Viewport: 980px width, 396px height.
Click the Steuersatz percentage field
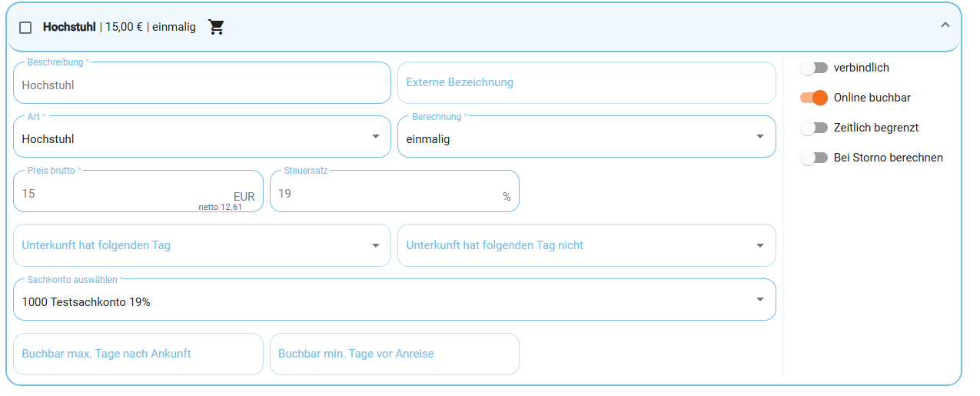point(394,191)
